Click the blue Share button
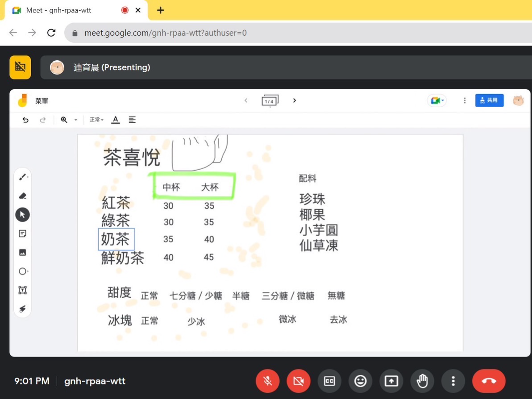 [489, 100]
